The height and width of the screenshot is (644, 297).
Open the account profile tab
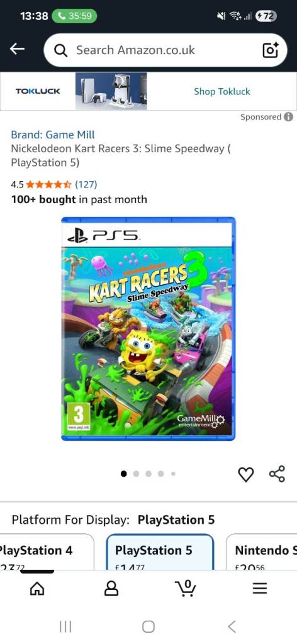tap(111, 589)
